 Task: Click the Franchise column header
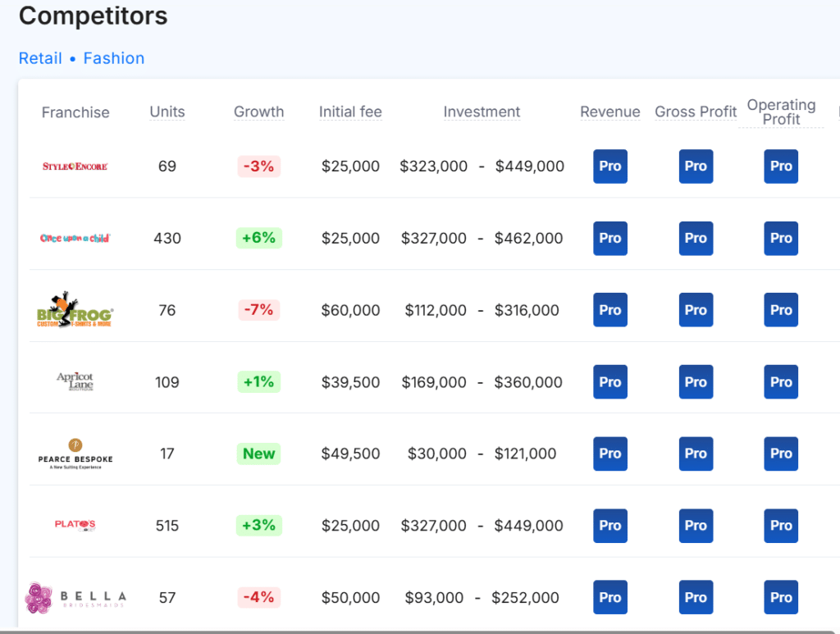click(75, 112)
